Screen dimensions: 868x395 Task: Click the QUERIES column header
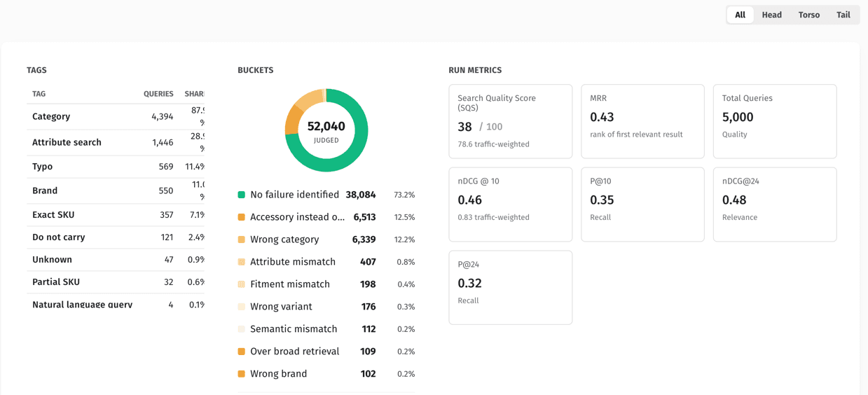coord(158,94)
